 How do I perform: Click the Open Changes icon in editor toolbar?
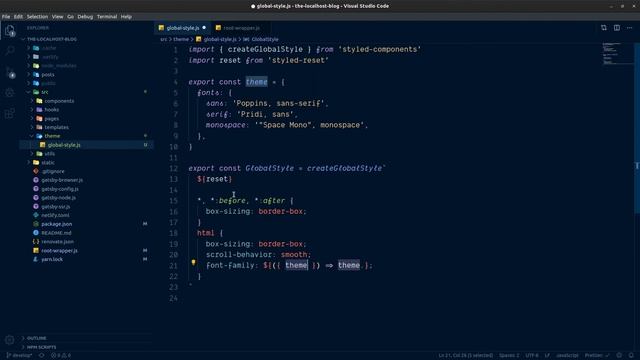click(x=604, y=28)
